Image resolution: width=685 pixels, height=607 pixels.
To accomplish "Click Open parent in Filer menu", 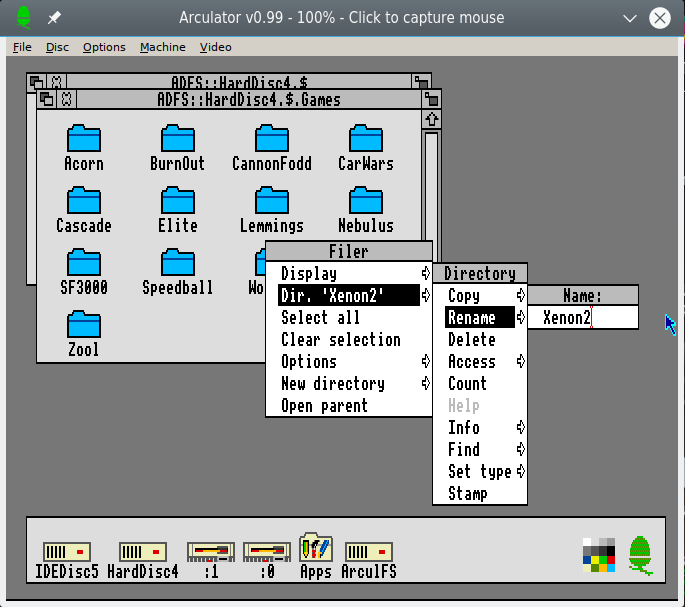I will click(x=324, y=406).
